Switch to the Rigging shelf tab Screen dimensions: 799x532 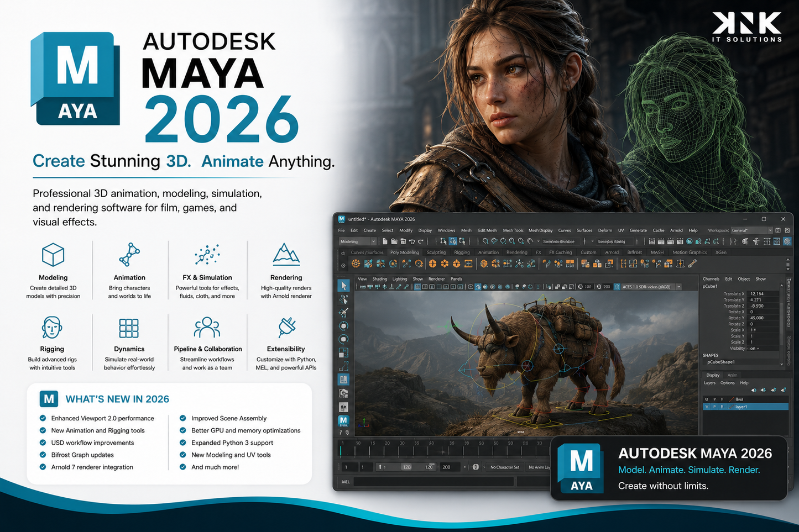[x=462, y=252]
